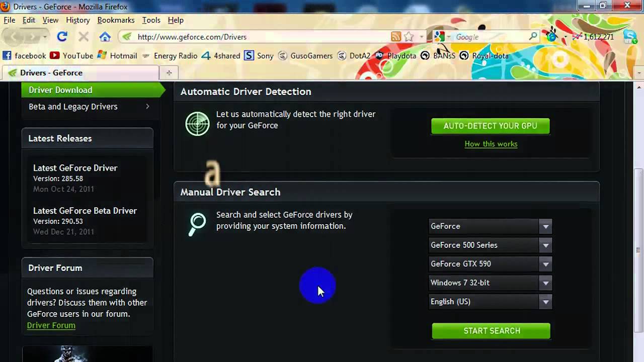Open the Edit menu

click(29, 20)
